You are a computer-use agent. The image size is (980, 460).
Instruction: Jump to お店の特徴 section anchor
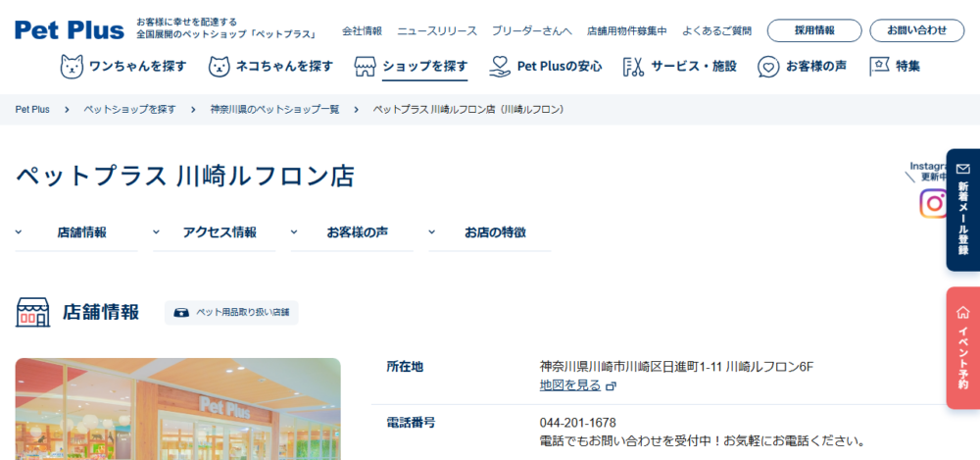(489, 232)
